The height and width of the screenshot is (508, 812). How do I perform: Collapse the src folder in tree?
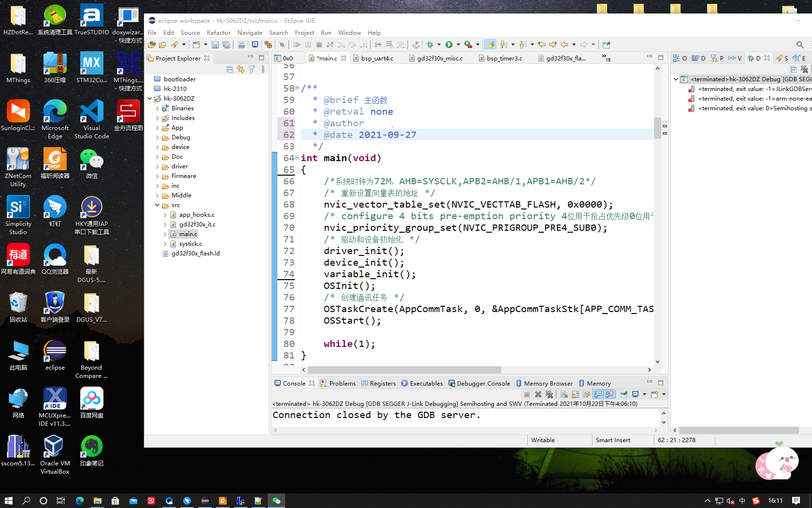click(158, 205)
